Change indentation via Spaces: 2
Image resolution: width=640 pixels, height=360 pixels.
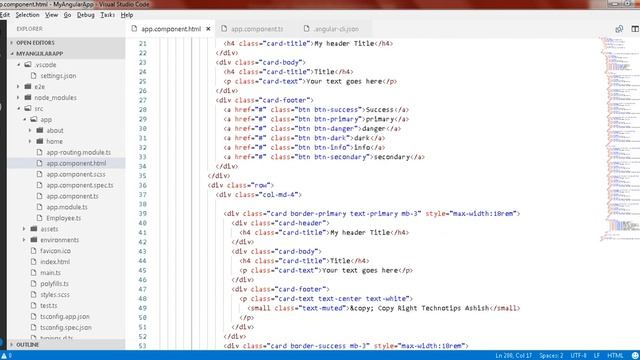(x=551, y=356)
